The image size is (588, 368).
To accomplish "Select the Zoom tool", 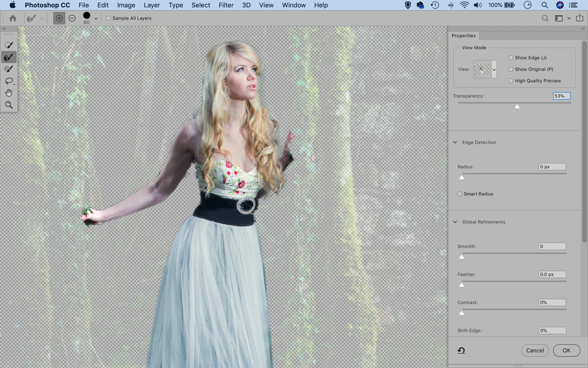I will [x=8, y=105].
